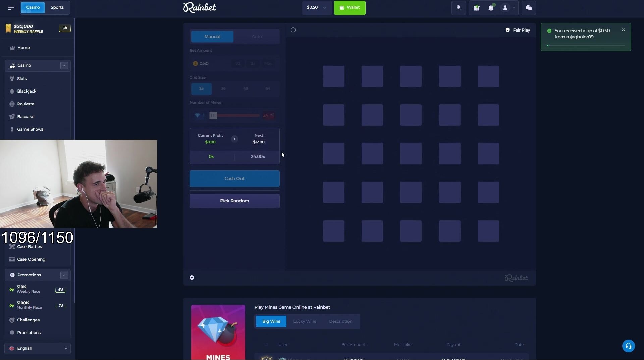
Task: Open the chat bubbles icon
Action: tap(529, 8)
